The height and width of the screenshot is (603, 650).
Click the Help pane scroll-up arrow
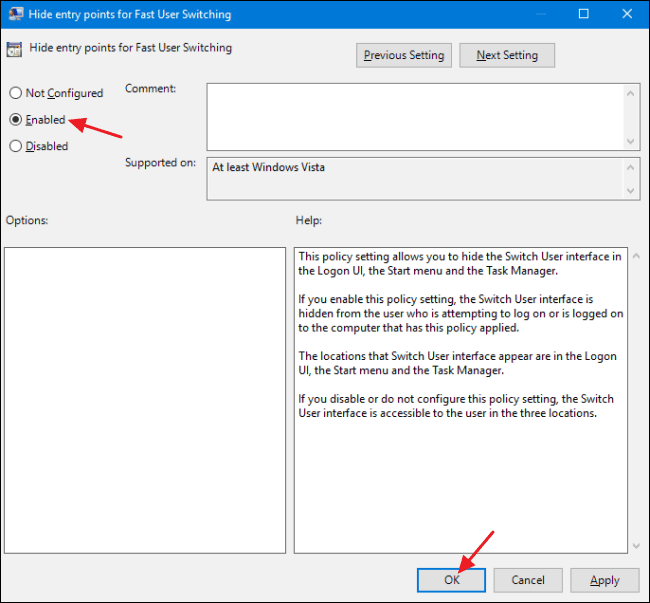click(636, 256)
